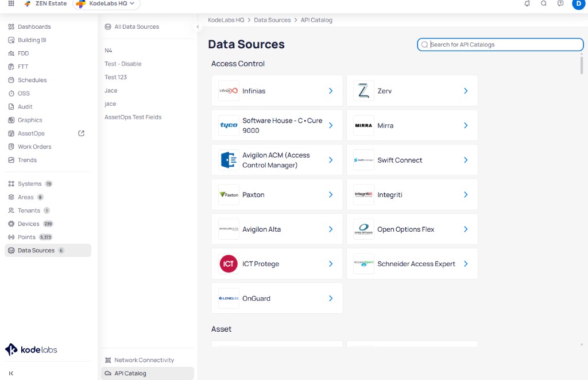Open global search magnifier icon in header

tap(543, 3)
